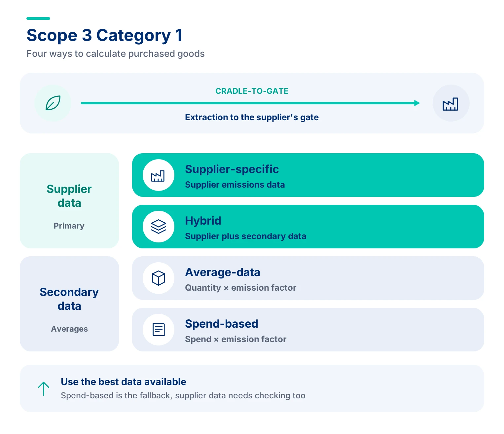Click the Average-data cube icon

[159, 278]
